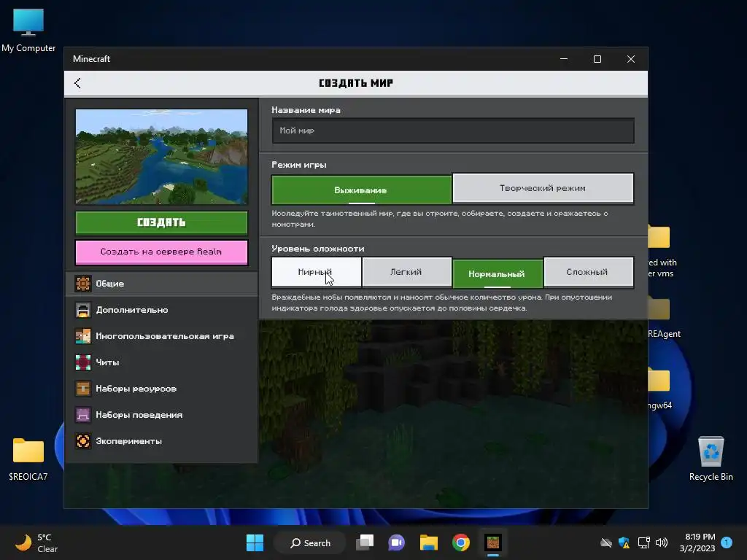This screenshot has width=747, height=560.
Task: Select the Recycle Bin desktop icon
Action: (711, 459)
